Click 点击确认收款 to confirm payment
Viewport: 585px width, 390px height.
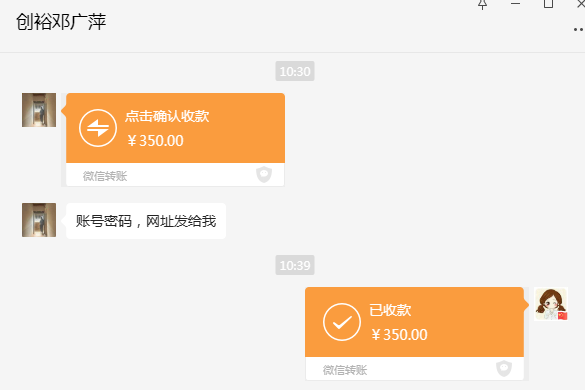coord(167,116)
